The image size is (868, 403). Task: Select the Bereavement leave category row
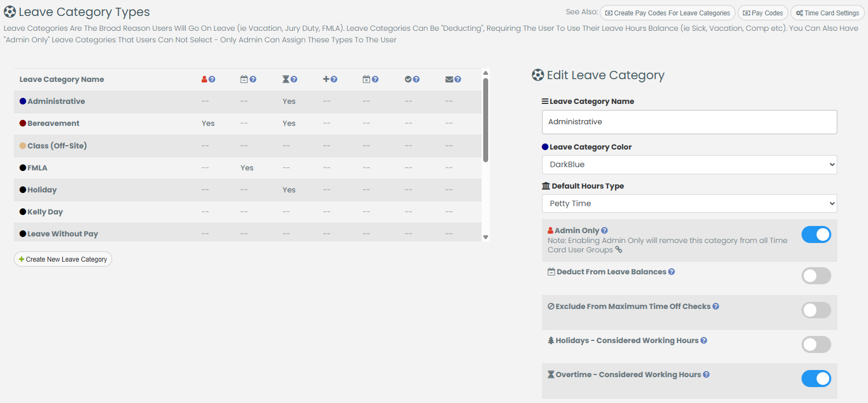53,124
